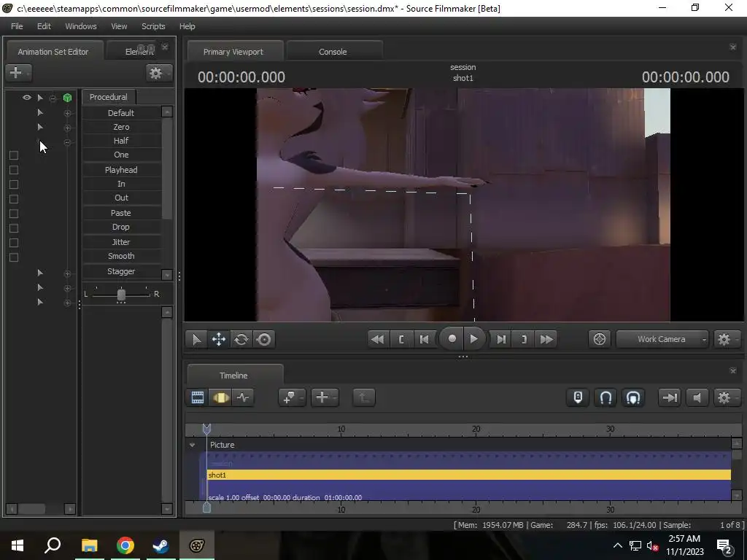This screenshot has height=560, width=747.
Task: Open the Scripts menu
Action: tap(153, 26)
